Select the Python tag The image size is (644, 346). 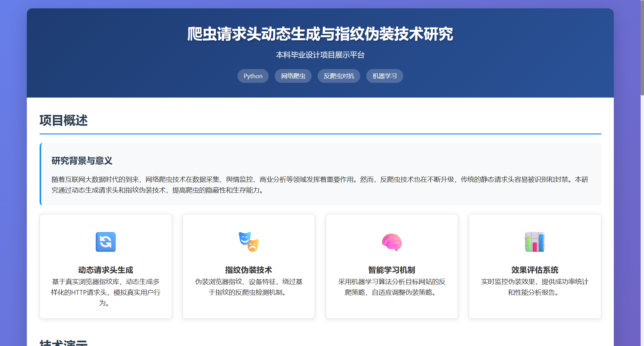click(253, 76)
